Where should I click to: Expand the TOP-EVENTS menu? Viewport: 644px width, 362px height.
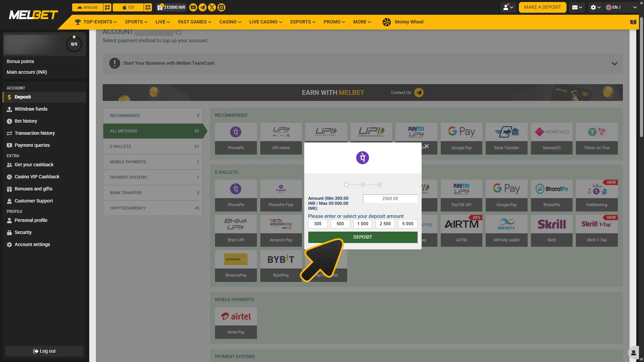[x=96, y=22]
